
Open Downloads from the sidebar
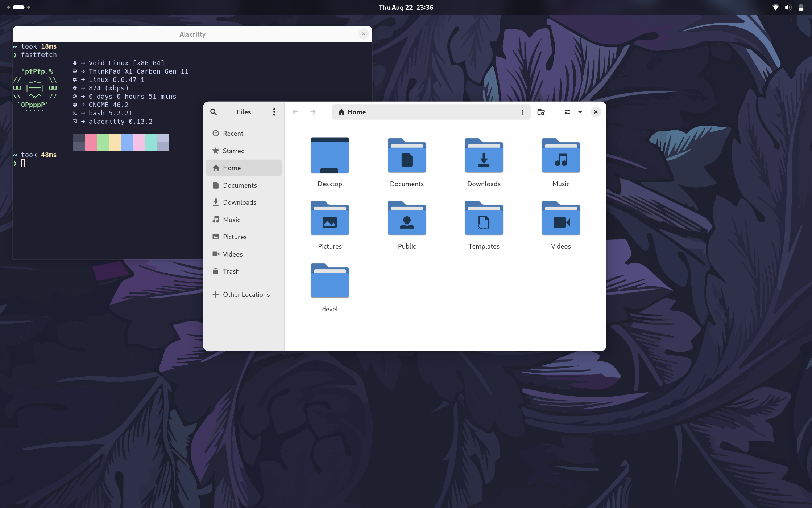244,202
